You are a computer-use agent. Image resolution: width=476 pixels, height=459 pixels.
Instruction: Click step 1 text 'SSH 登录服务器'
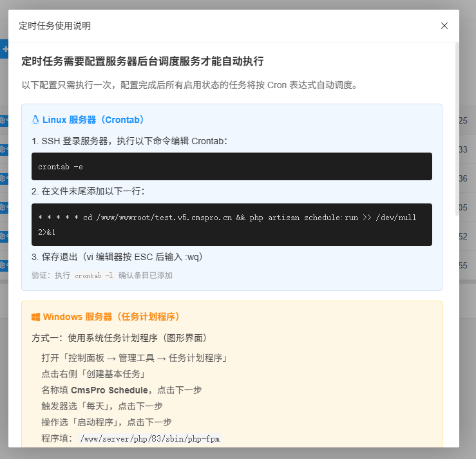pyautogui.click(x=129, y=141)
